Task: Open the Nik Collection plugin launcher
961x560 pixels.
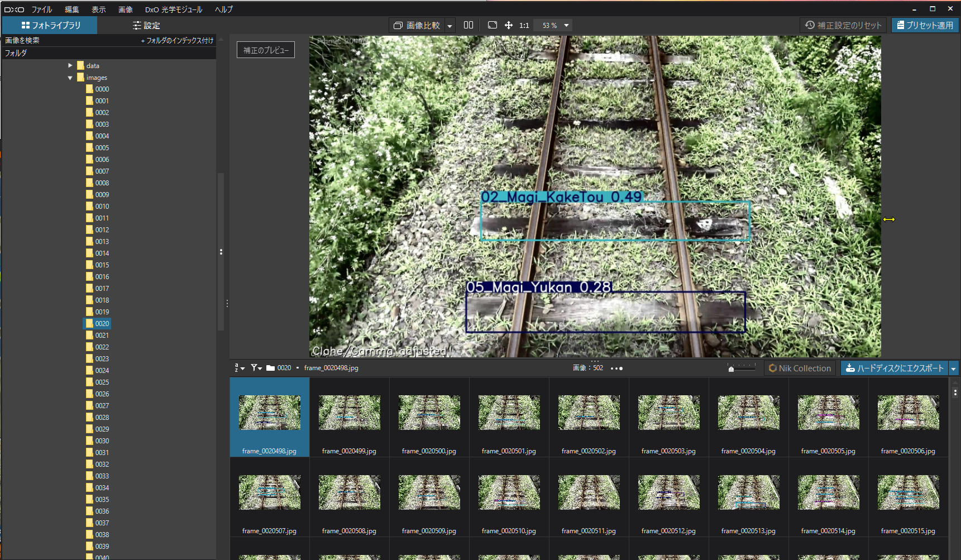Action: (800, 368)
